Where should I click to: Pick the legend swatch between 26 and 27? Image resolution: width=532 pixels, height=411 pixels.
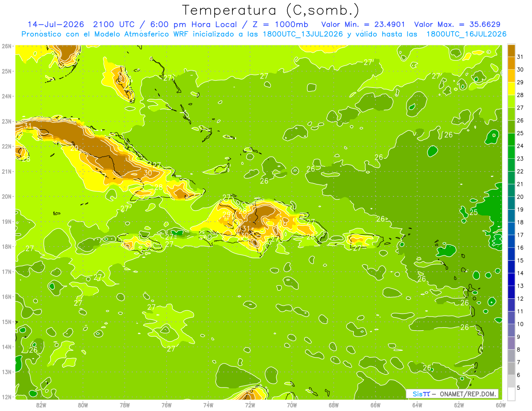tap(511, 114)
